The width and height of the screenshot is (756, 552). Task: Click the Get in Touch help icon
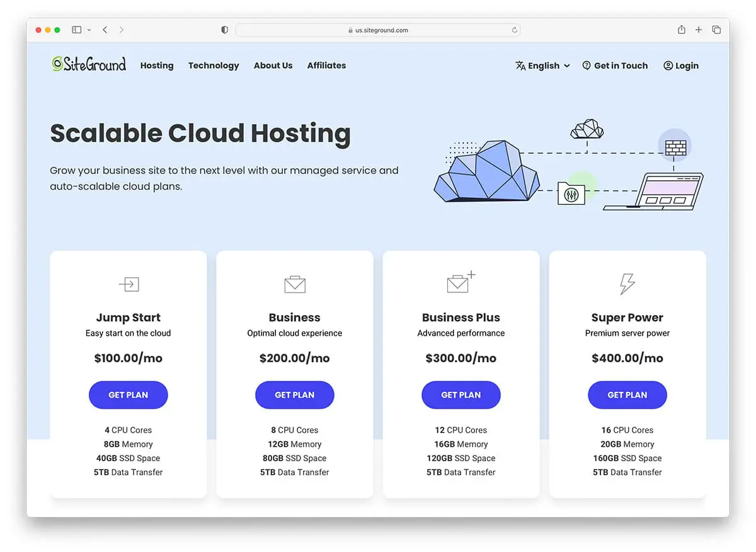tap(587, 66)
